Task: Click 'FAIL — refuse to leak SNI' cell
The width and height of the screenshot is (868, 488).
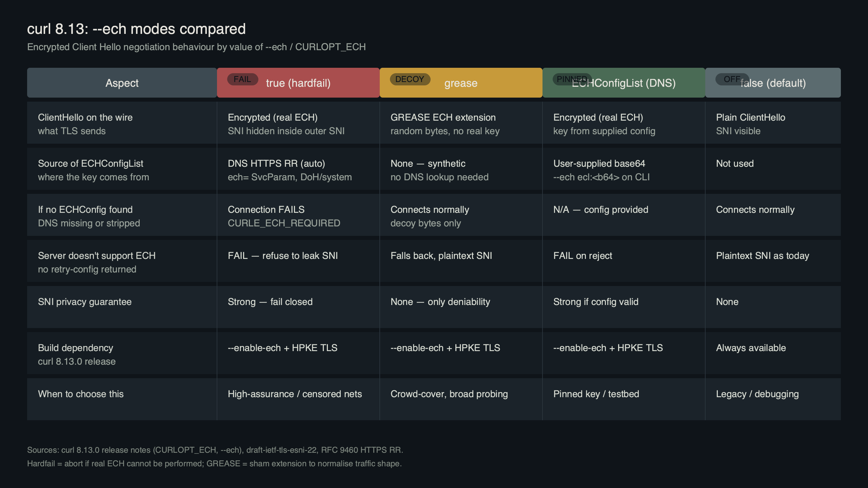Action: 283,256
